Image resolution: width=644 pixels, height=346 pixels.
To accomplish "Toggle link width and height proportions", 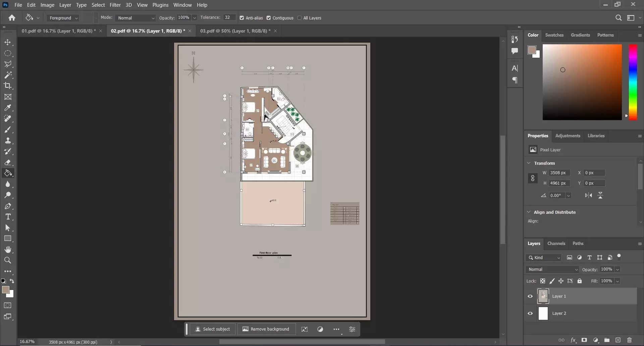I will (533, 178).
